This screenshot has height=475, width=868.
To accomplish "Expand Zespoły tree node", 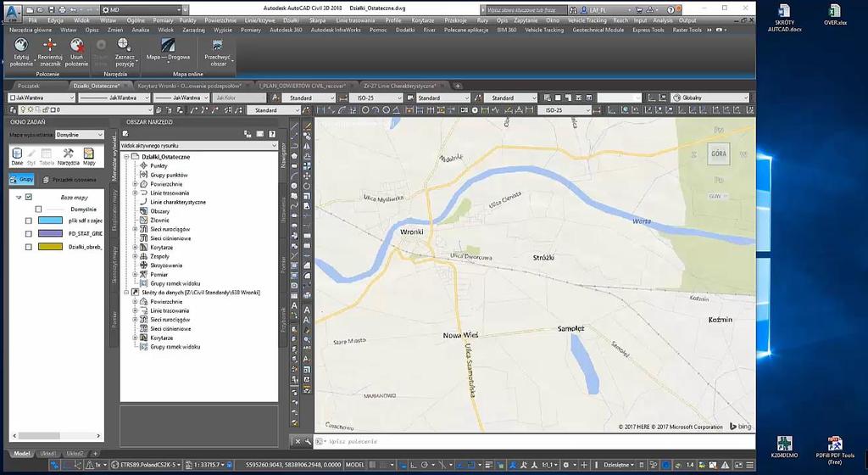I will 135,256.
